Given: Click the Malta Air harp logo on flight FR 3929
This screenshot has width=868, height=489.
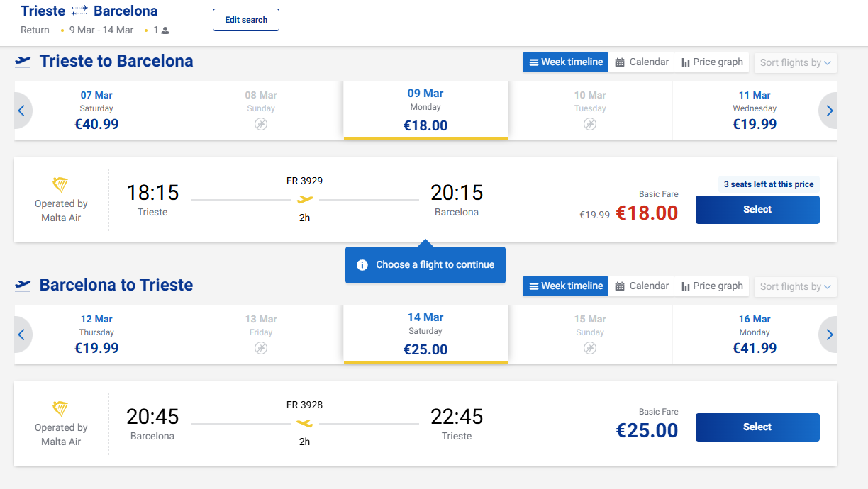Looking at the screenshot, I should [x=61, y=185].
